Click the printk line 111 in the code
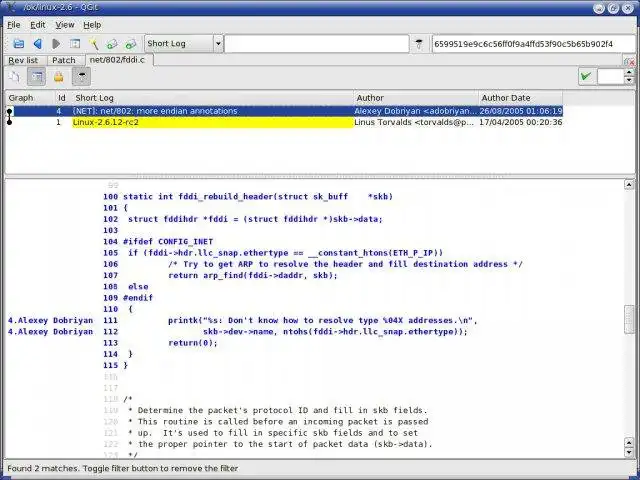Image resolution: width=640 pixels, height=480 pixels. click(322, 320)
